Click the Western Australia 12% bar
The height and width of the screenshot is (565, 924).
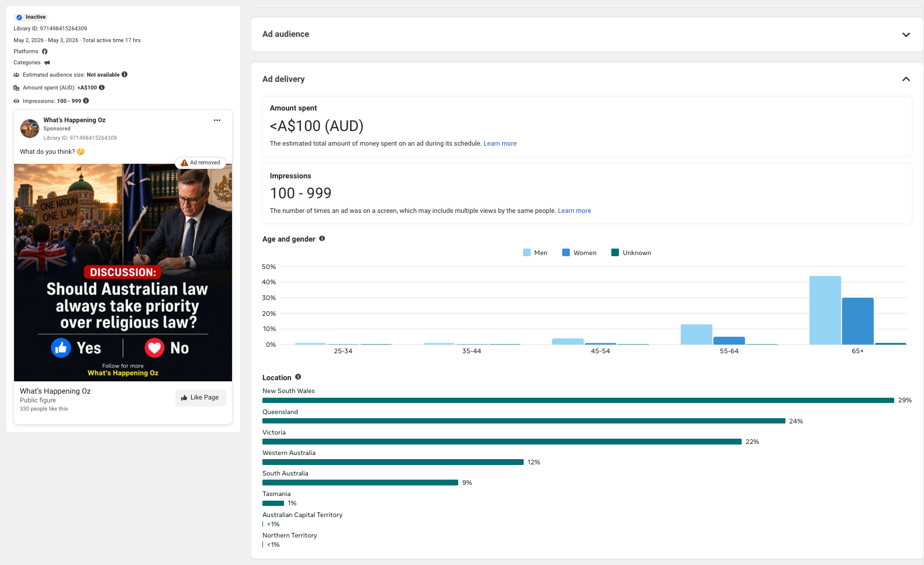393,462
